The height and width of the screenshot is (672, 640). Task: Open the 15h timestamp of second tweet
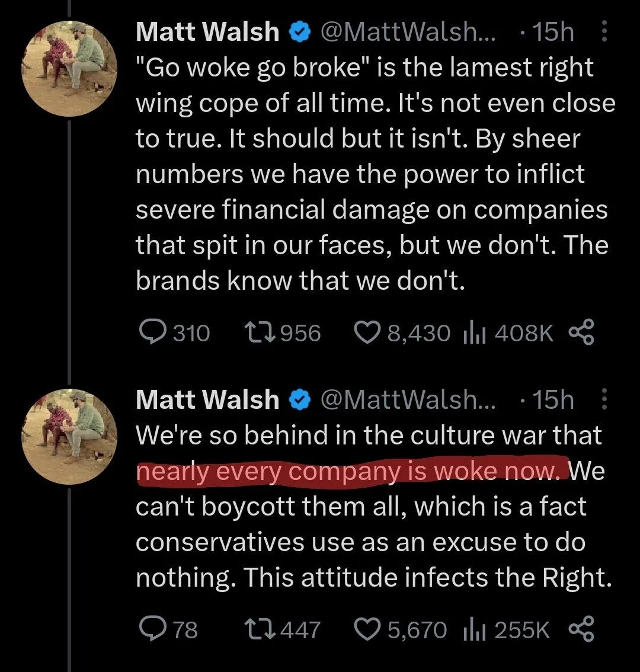tap(552, 400)
